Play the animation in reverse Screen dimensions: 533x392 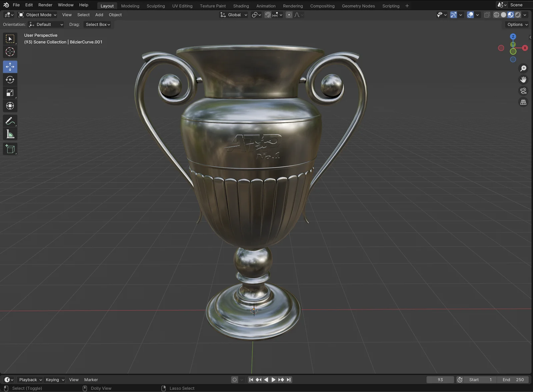tap(266, 380)
